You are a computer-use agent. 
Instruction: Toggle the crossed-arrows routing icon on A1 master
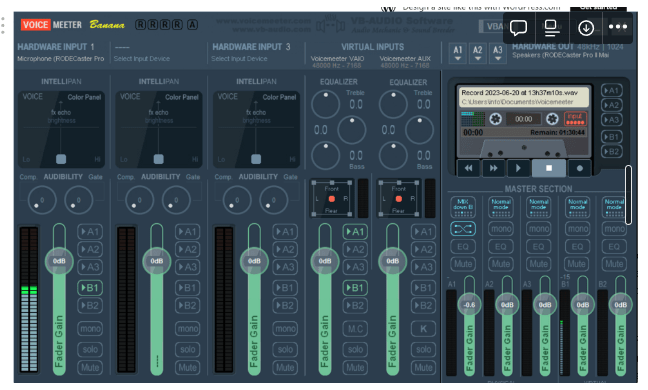point(463,228)
